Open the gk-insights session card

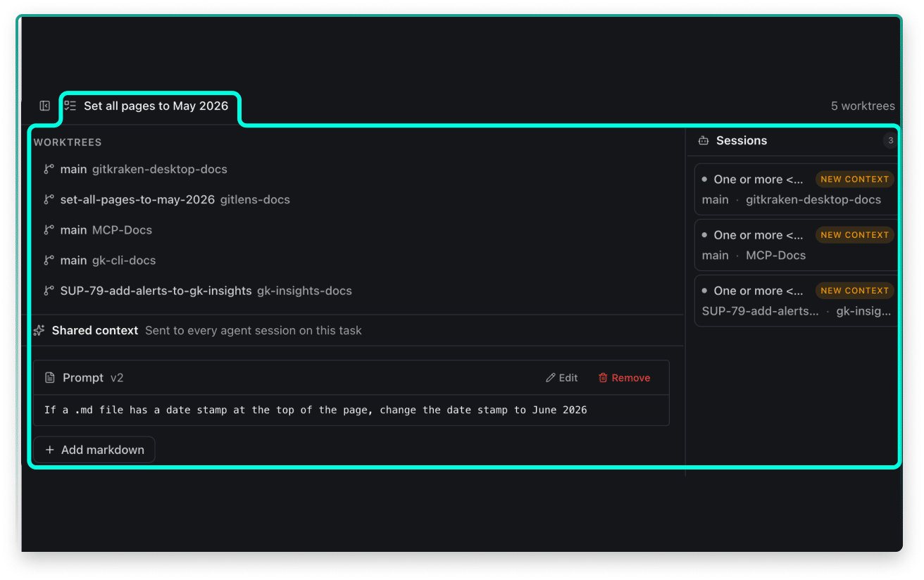pos(797,301)
